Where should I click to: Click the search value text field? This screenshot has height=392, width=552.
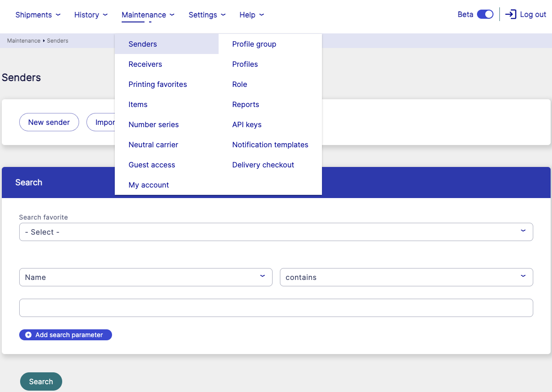pyautogui.click(x=276, y=308)
